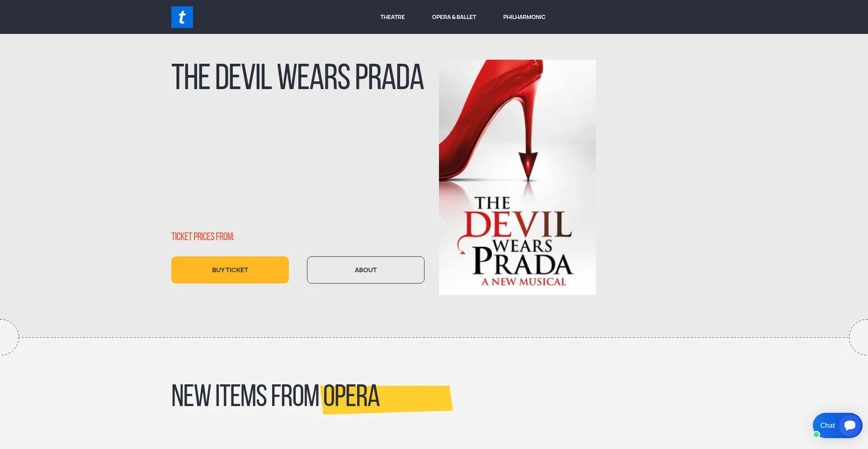Go to the OPERA & BALLET section
The width and height of the screenshot is (868, 449).
pyautogui.click(x=454, y=17)
